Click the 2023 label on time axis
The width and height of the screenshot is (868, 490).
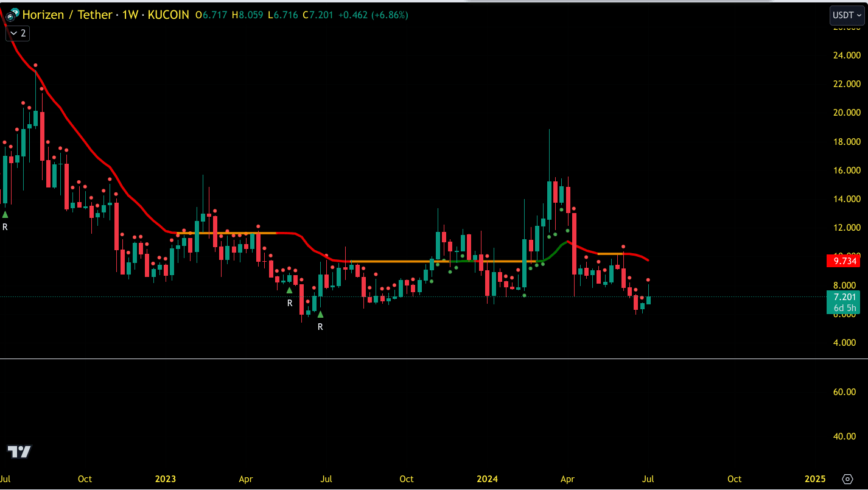166,479
